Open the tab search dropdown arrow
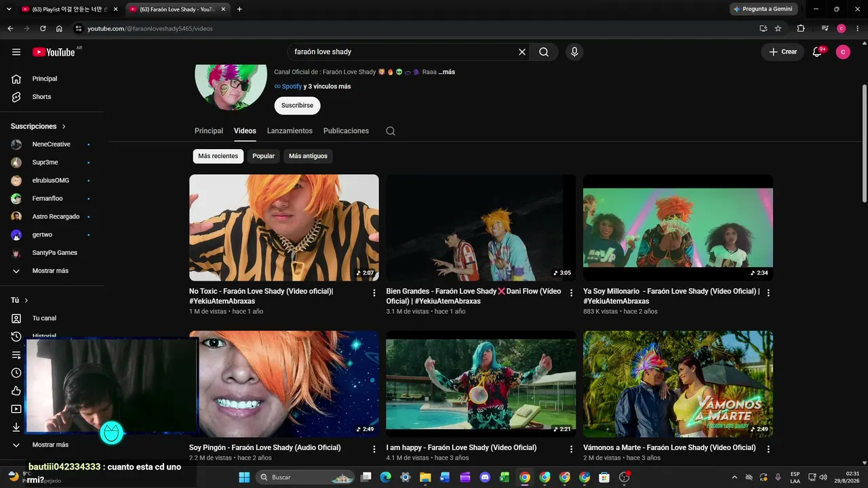 pos(8,9)
